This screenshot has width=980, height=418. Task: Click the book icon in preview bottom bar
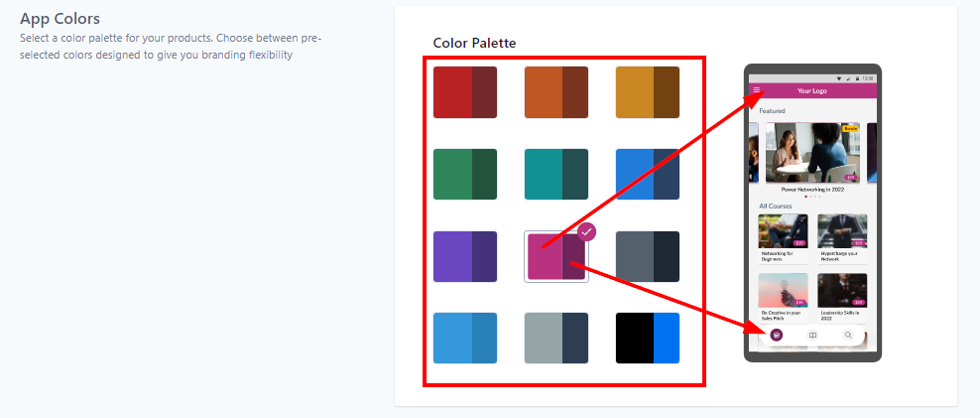812,335
